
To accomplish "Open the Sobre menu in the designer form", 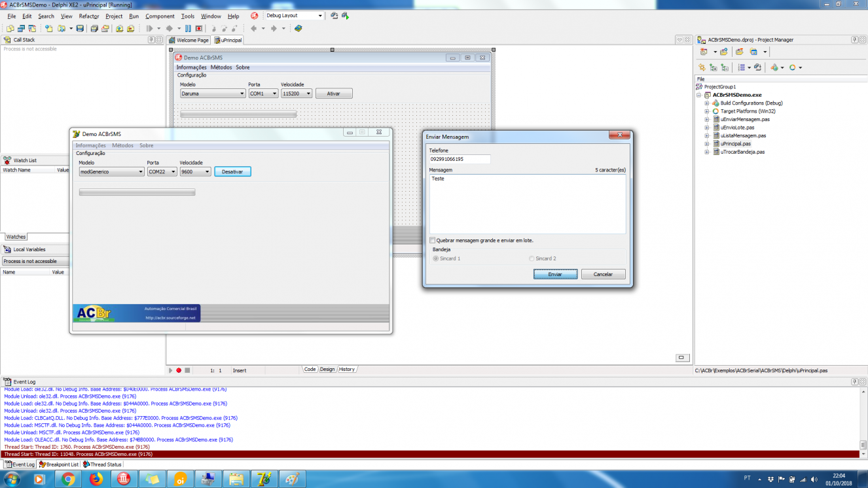I will tap(243, 67).
